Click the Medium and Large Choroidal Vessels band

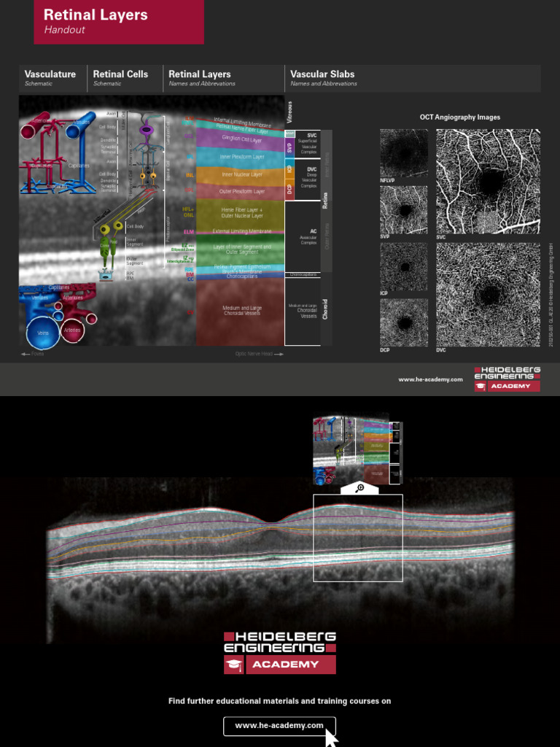241,312
